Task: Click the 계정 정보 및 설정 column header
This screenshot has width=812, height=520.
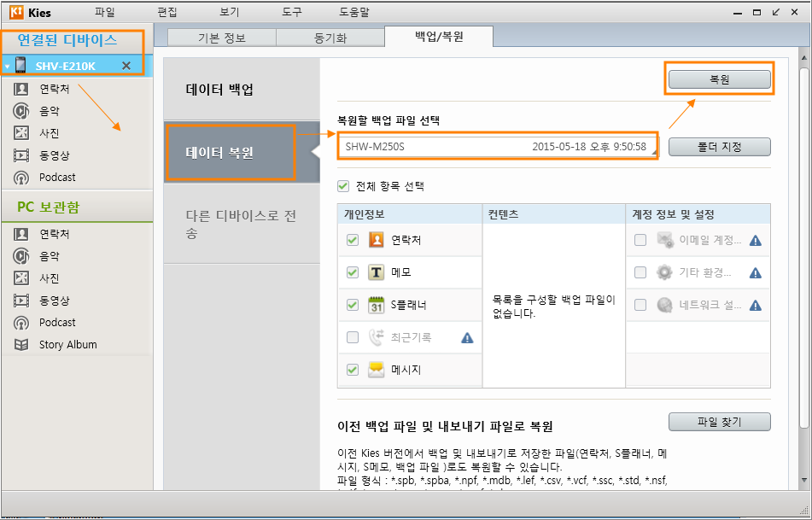Action: pos(698,214)
